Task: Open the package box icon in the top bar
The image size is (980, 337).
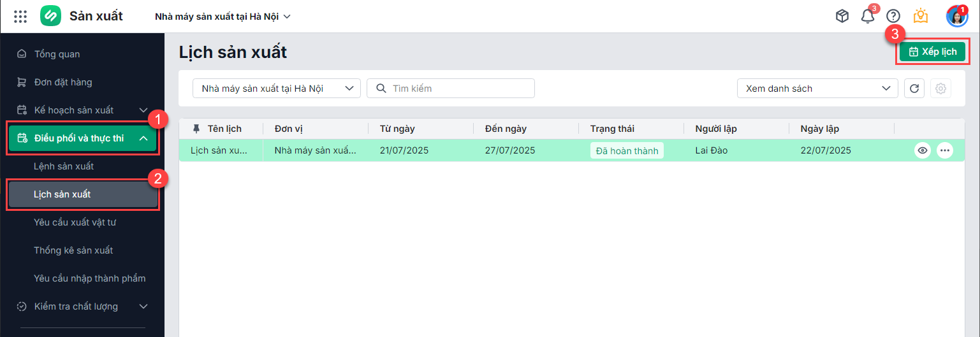Action: (842, 17)
